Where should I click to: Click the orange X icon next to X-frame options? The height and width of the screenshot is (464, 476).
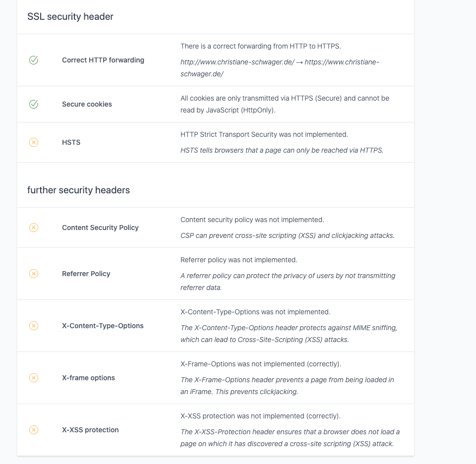pyautogui.click(x=34, y=378)
